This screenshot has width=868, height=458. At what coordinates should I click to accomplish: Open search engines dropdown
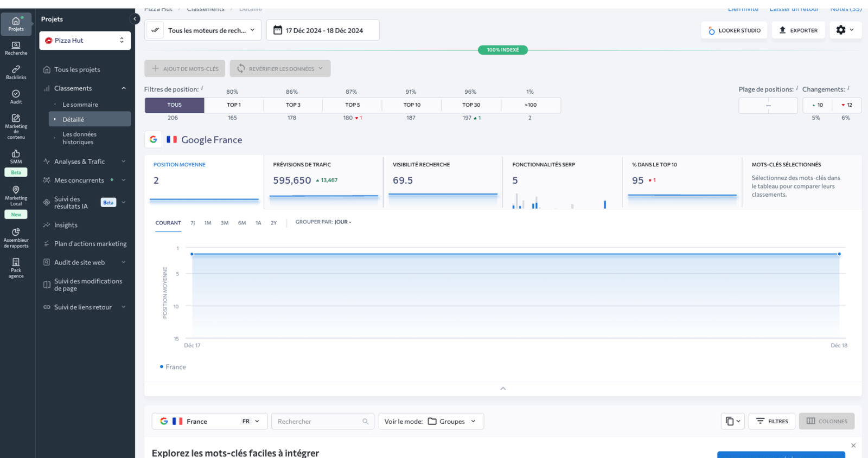[212, 30]
